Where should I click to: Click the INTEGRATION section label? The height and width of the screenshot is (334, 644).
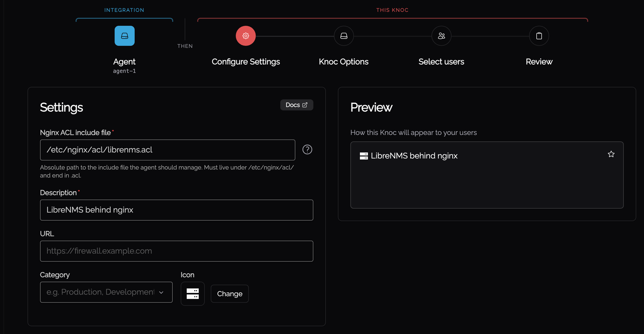pos(124,10)
